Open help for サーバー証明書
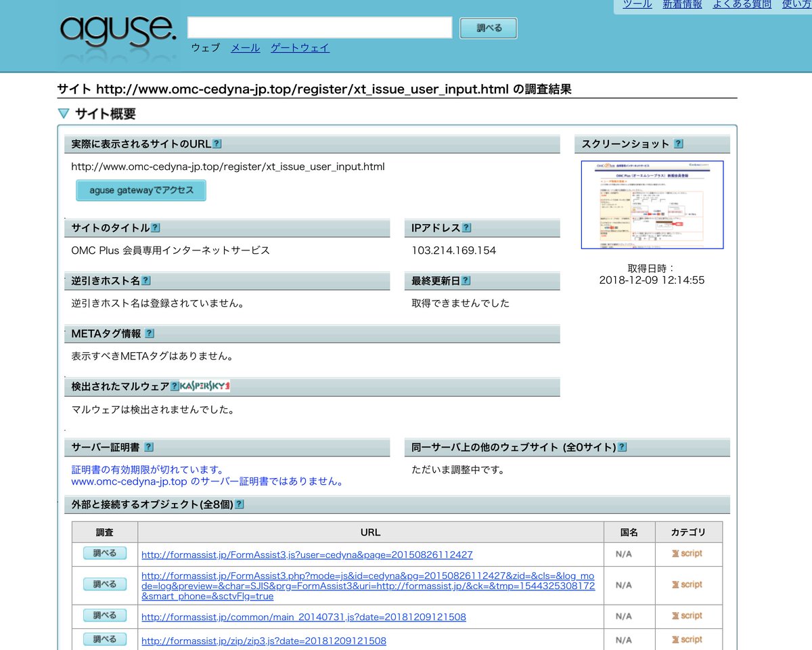The width and height of the screenshot is (812, 650). 149,448
